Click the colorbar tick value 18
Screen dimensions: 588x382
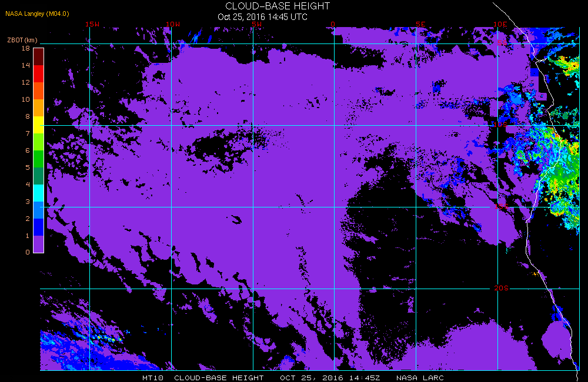25,48
